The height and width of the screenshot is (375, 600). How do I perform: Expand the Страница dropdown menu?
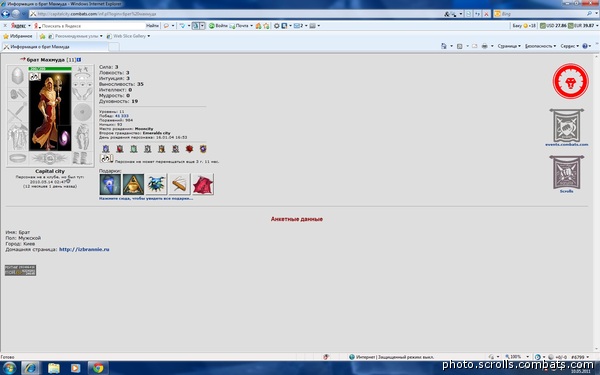pyautogui.click(x=509, y=46)
